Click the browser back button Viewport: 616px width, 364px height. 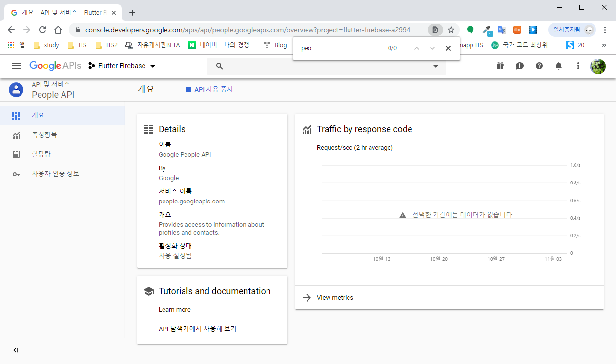coord(11,30)
